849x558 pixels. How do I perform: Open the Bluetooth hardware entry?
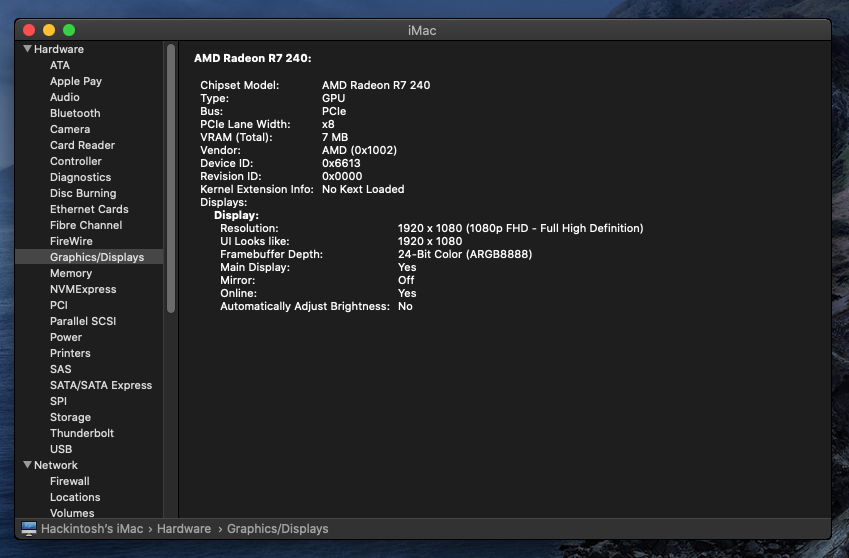coord(75,113)
